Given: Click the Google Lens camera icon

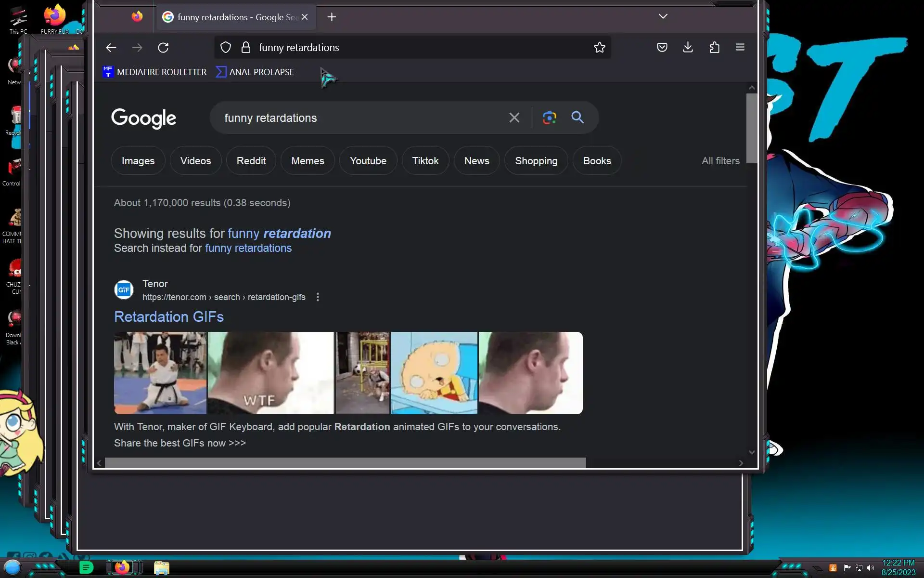Looking at the screenshot, I should click(549, 118).
